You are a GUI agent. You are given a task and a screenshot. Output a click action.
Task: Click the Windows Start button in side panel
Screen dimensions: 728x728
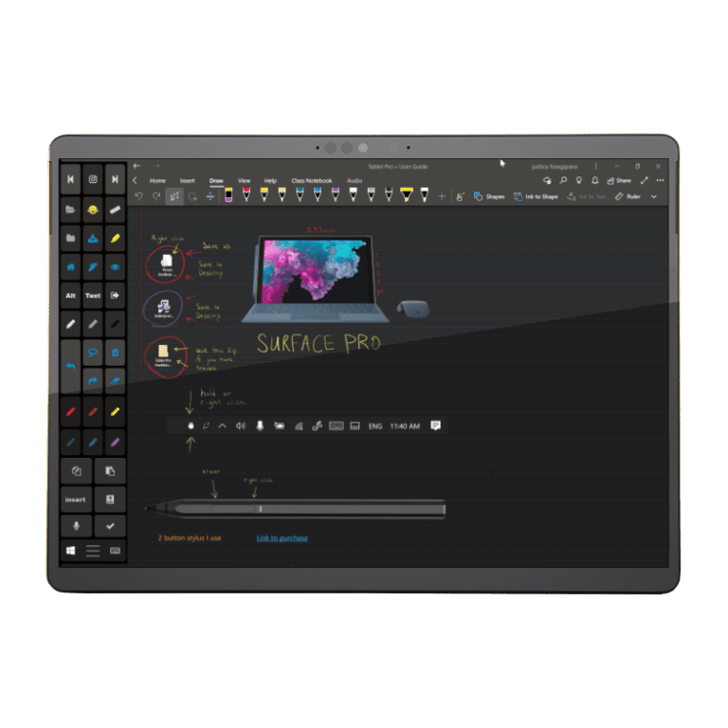pyautogui.click(x=71, y=550)
